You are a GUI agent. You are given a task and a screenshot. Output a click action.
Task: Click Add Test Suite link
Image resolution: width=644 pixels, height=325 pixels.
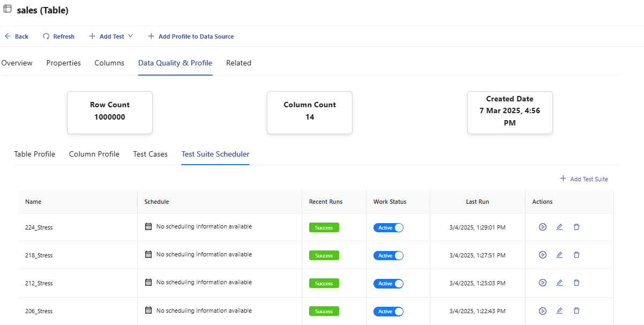pyautogui.click(x=584, y=179)
